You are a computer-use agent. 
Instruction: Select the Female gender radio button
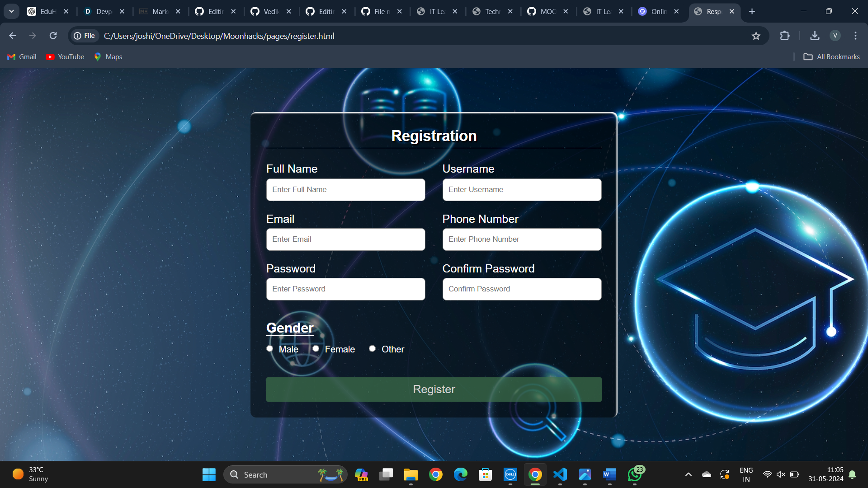click(x=316, y=348)
